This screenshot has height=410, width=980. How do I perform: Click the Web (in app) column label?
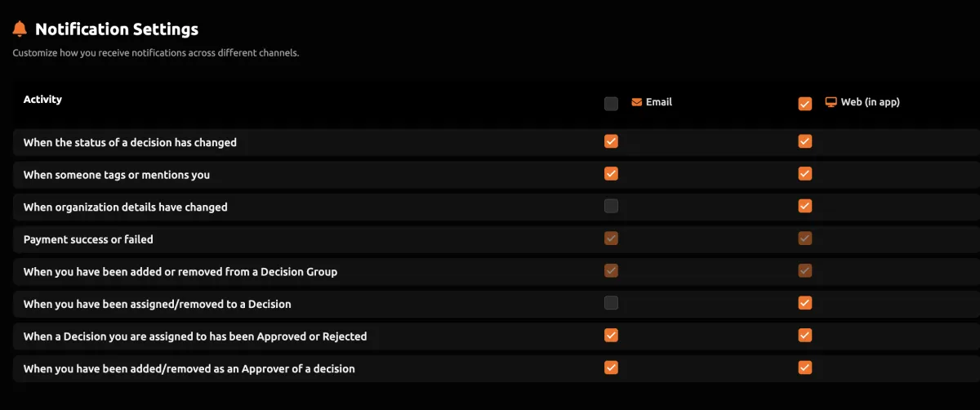point(871,103)
